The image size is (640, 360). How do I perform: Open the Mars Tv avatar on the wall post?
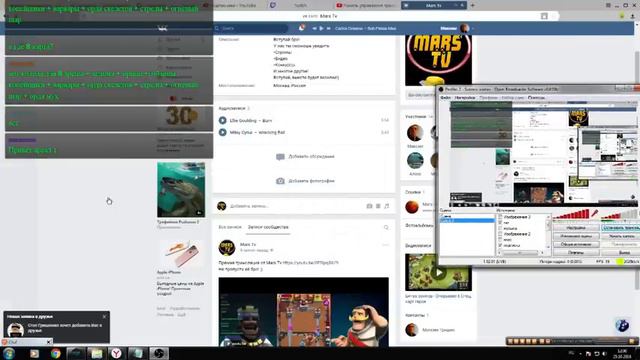[x=227, y=247]
